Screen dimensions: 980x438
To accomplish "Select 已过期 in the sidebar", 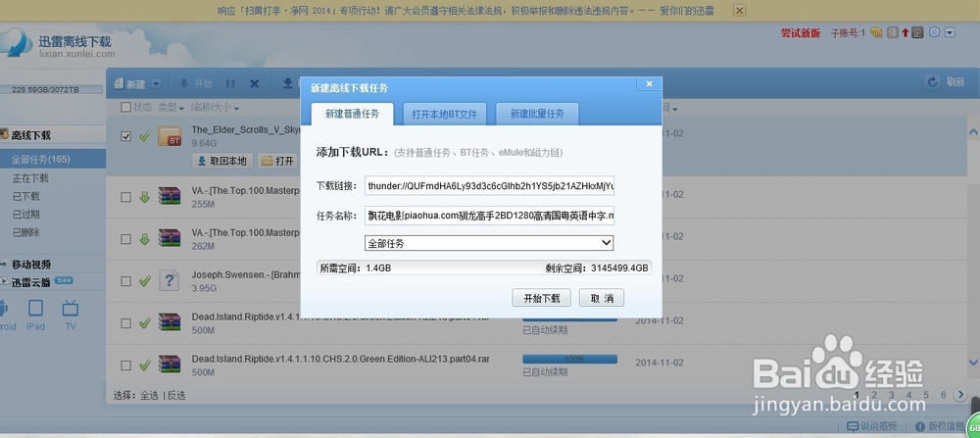I will click(x=26, y=215).
